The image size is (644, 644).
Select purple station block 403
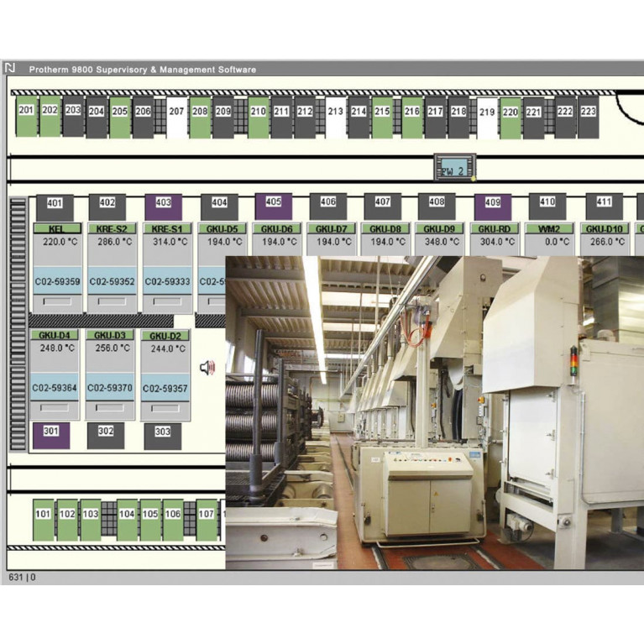coord(163,203)
